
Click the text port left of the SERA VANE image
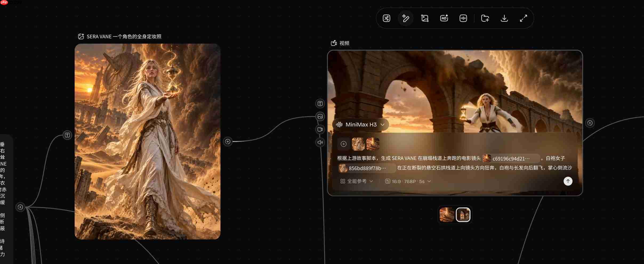click(67, 135)
